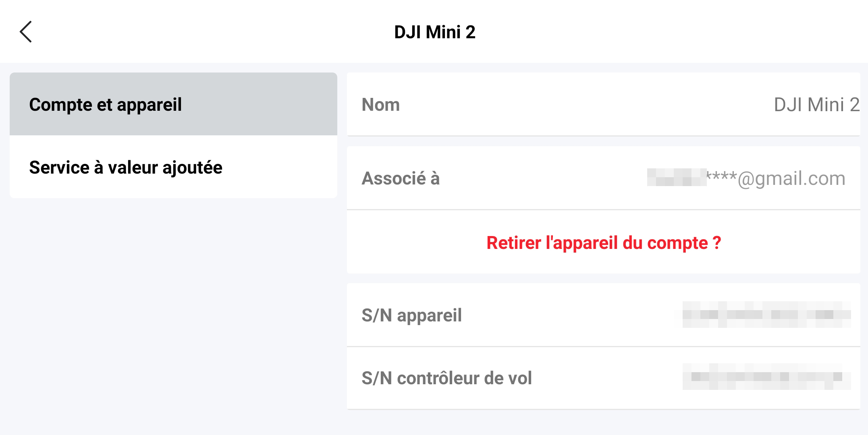868x435 pixels.
Task: Select the Compte et appareil tab
Action: (173, 104)
